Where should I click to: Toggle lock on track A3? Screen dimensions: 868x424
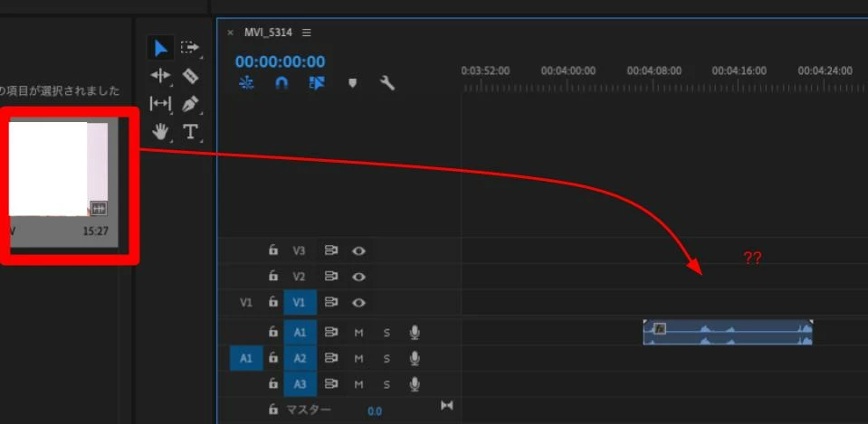273,383
